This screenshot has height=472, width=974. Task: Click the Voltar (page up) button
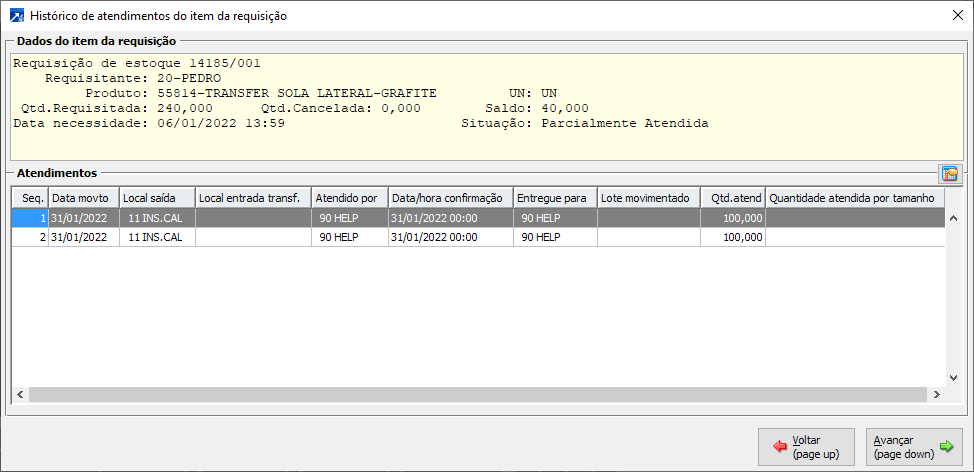coord(806,447)
